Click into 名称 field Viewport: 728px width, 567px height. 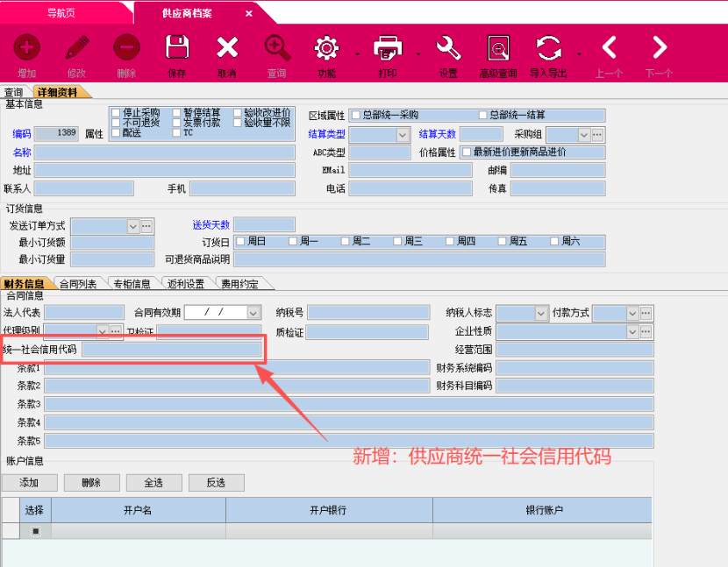[165, 152]
